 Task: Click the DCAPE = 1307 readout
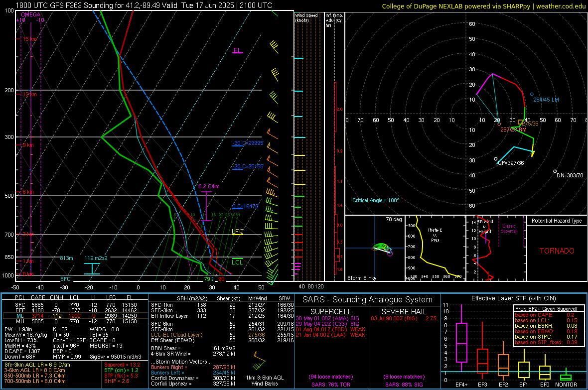tap(22, 351)
